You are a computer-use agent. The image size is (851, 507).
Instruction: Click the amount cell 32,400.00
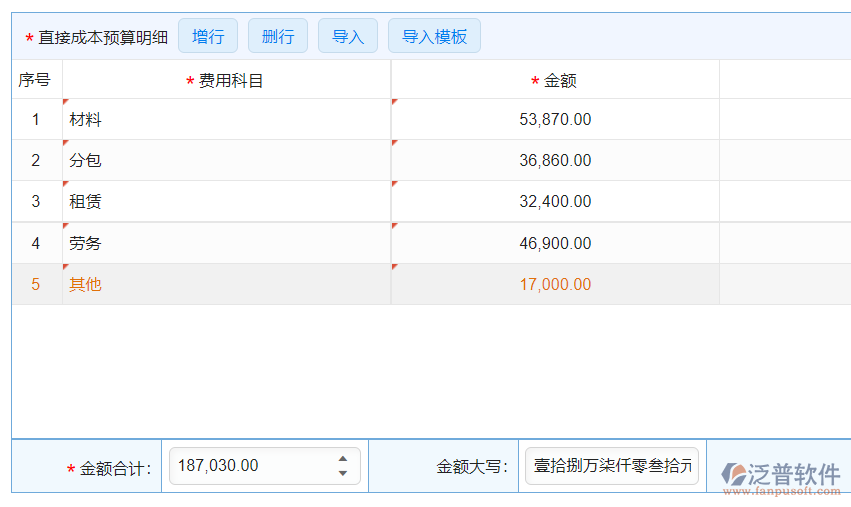[x=555, y=202]
